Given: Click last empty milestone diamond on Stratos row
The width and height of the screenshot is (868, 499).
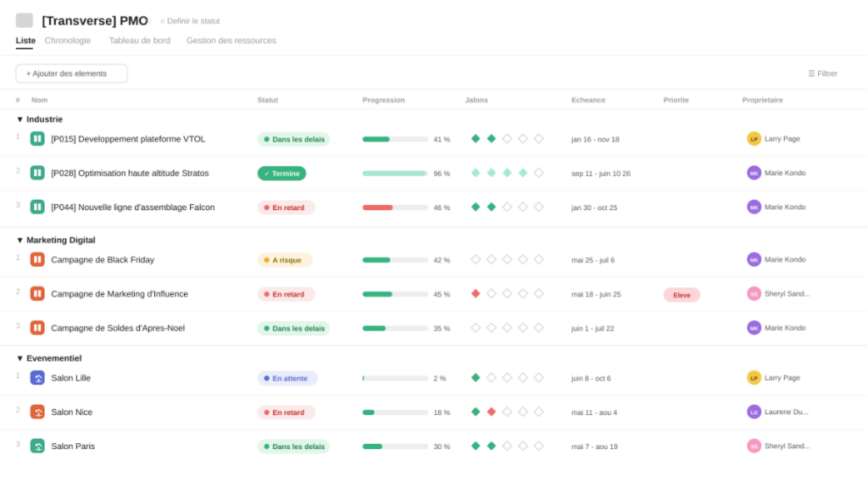Looking at the screenshot, I should 538,173.
